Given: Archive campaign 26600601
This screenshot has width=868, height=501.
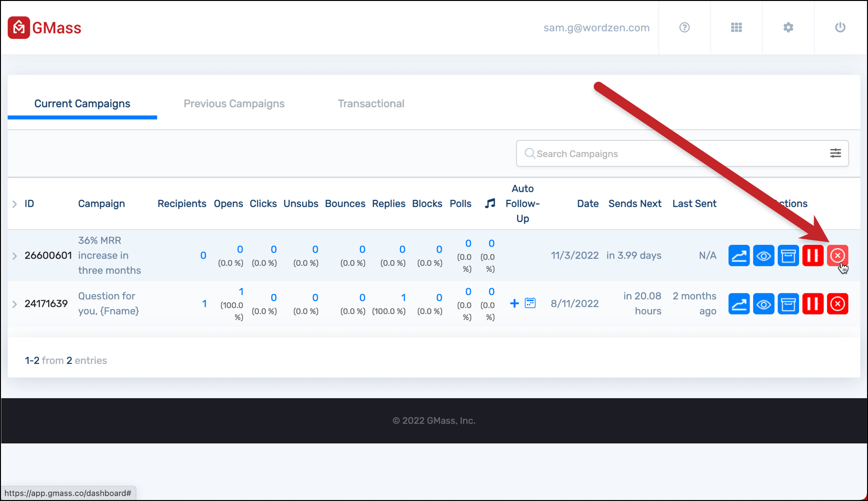Looking at the screenshot, I should [788, 255].
